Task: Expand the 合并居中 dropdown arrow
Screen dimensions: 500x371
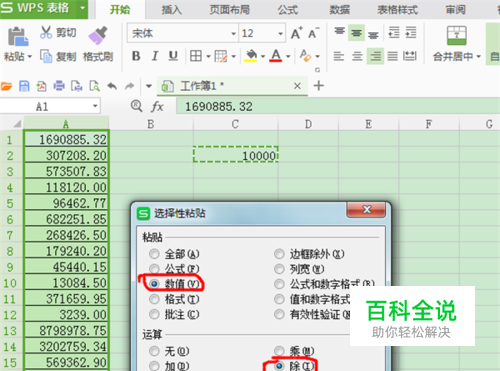Action: [x=479, y=56]
